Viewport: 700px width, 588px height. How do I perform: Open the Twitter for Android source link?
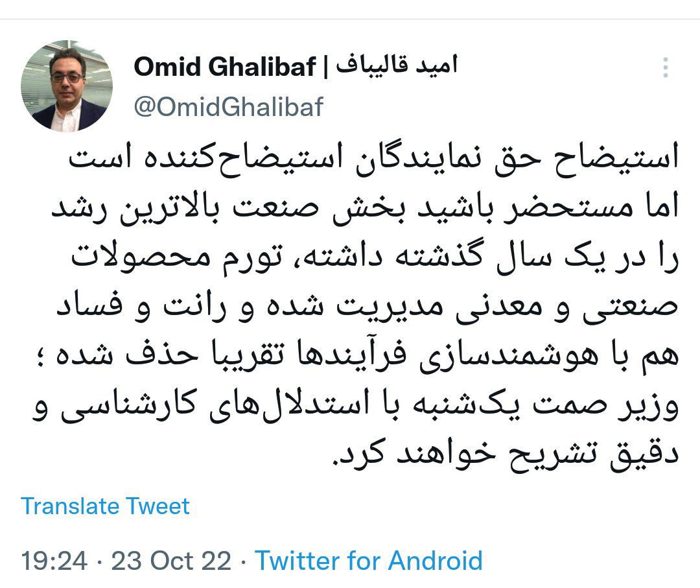(368, 561)
